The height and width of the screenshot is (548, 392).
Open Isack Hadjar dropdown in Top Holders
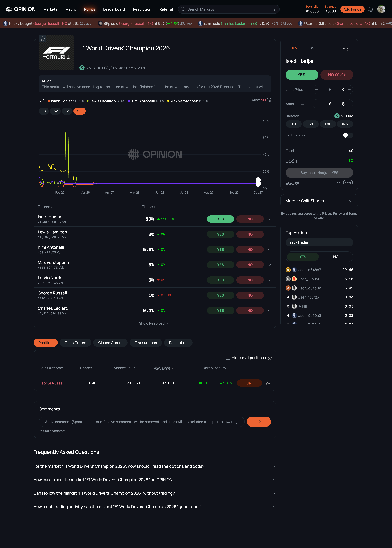(319, 242)
